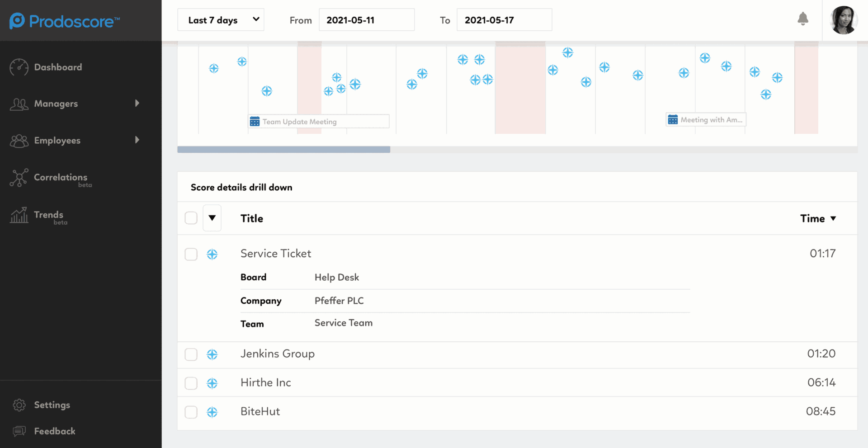This screenshot has width=868, height=448.
Task: Click the Prodoscore logo
Action: tap(65, 21)
